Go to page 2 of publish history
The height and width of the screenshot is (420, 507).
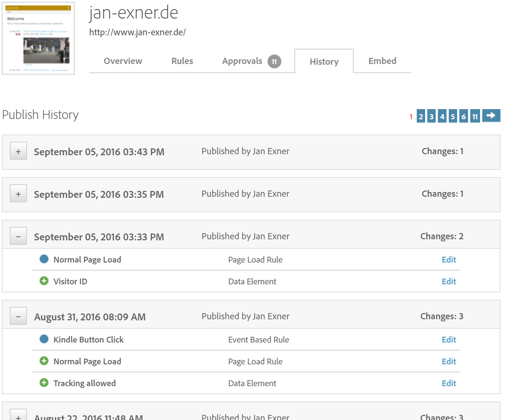[421, 116]
